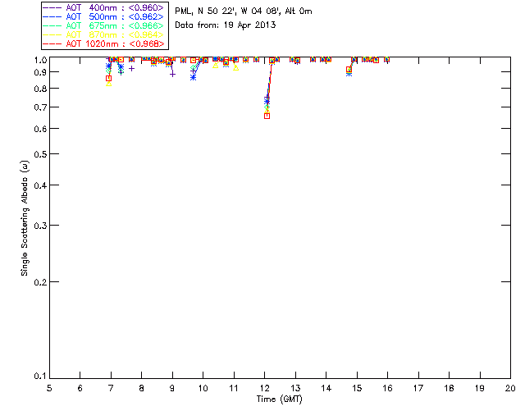Click the x-axis label 8
The image size is (525, 420).
pyautogui.click(x=142, y=389)
